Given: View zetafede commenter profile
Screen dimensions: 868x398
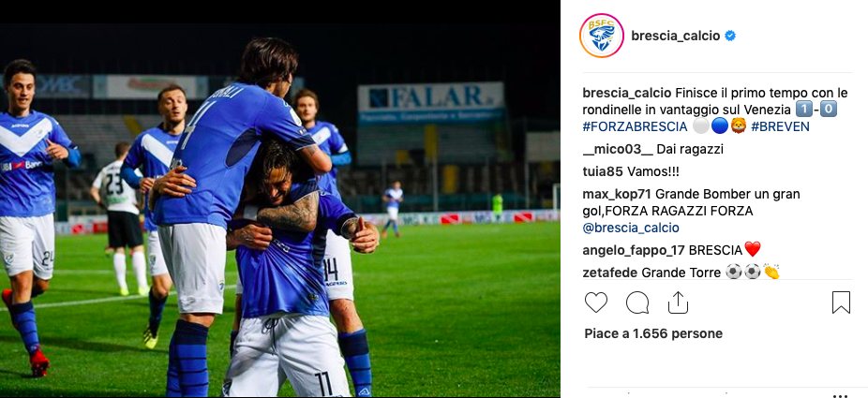Looking at the screenshot, I should (610, 273).
